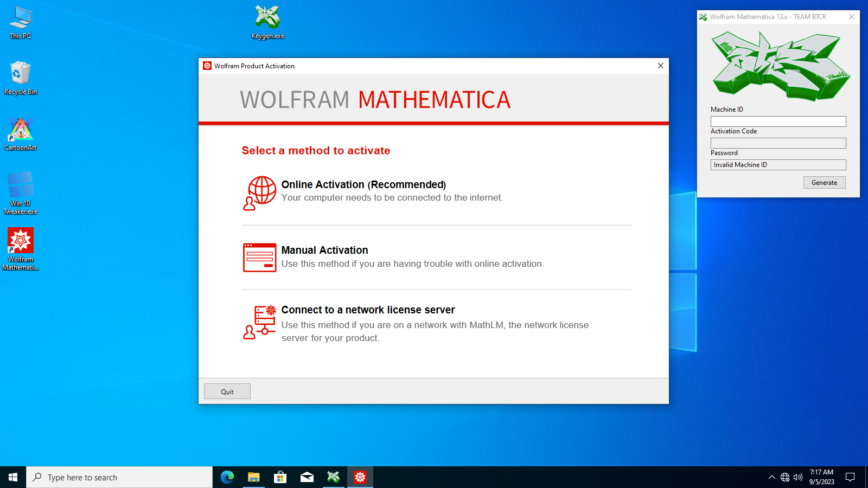Click the keygen title bar icon
Image resolution: width=868 pixels, height=488 pixels.
click(703, 17)
